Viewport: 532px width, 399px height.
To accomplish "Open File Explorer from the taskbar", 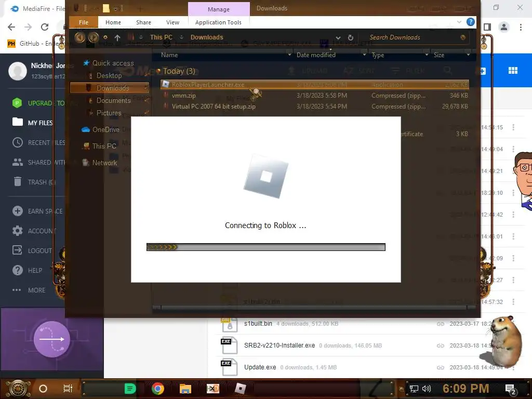I will point(185,389).
